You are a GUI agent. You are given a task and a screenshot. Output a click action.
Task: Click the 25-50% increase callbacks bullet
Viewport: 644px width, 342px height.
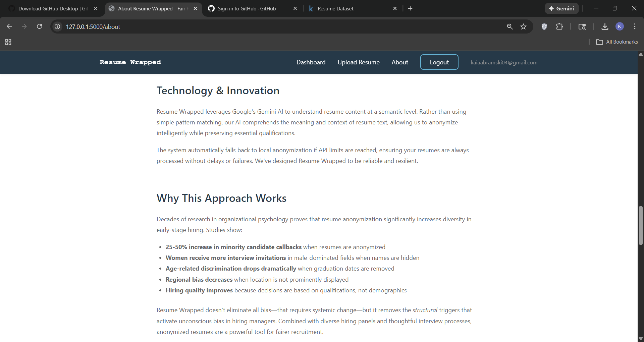275,247
